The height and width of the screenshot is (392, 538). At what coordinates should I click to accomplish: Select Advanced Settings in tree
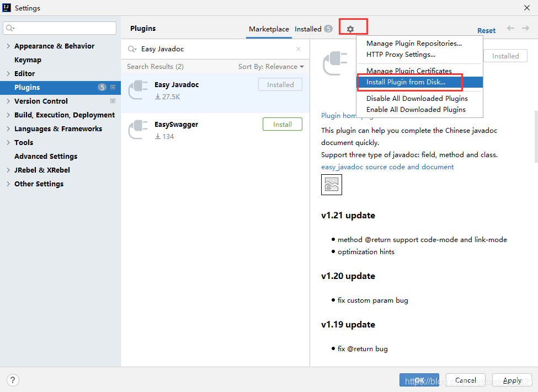pyautogui.click(x=46, y=157)
